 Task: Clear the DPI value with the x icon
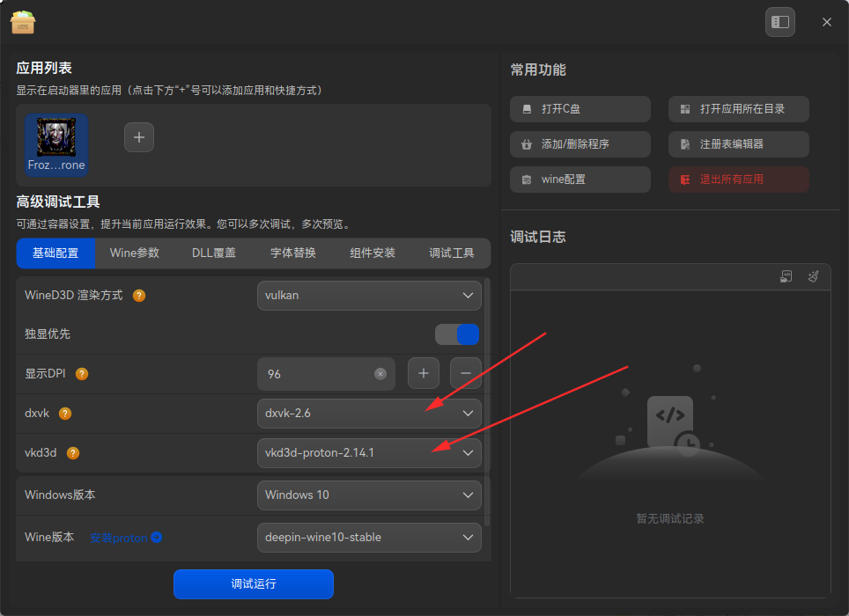tap(380, 374)
